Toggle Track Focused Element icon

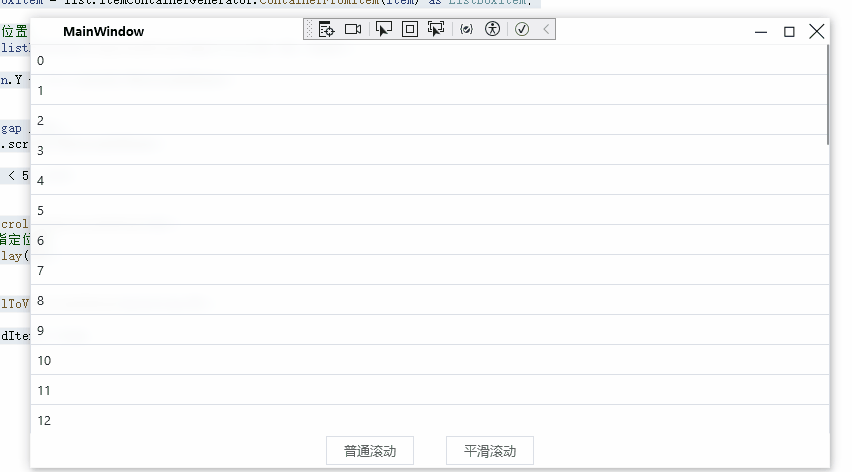coord(436,29)
